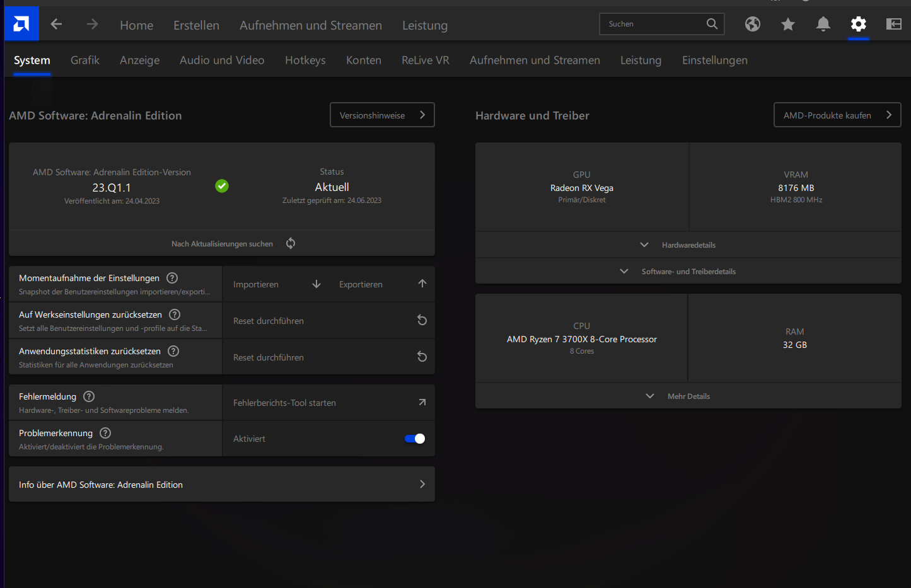
Task: Click help icon next to Problemerkennung
Action: [105, 433]
